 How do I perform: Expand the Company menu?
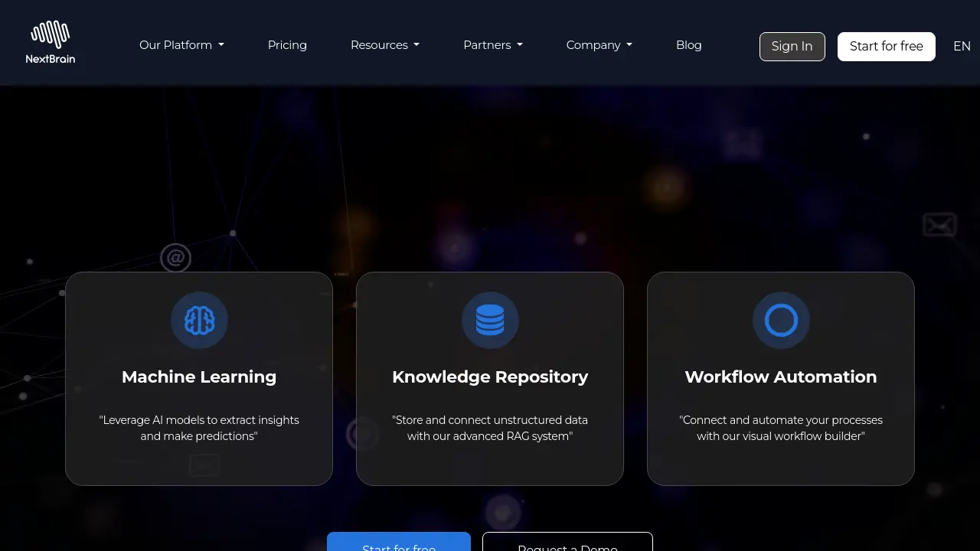pyautogui.click(x=599, y=44)
